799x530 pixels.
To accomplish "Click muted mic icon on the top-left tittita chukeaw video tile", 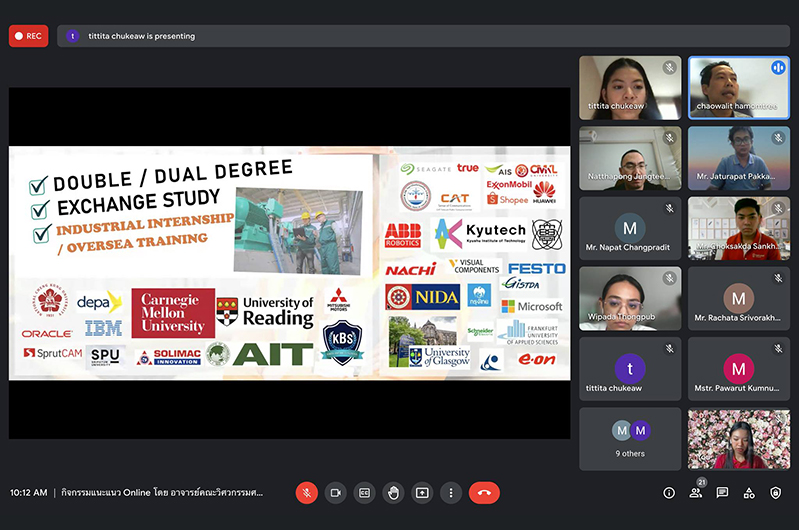I will pyautogui.click(x=670, y=67).
